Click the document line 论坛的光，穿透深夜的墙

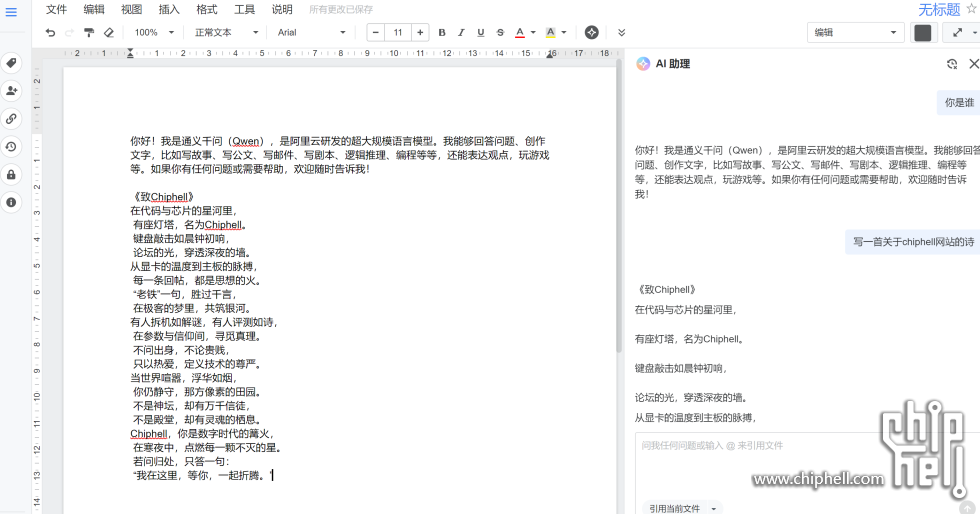[193, 253]
